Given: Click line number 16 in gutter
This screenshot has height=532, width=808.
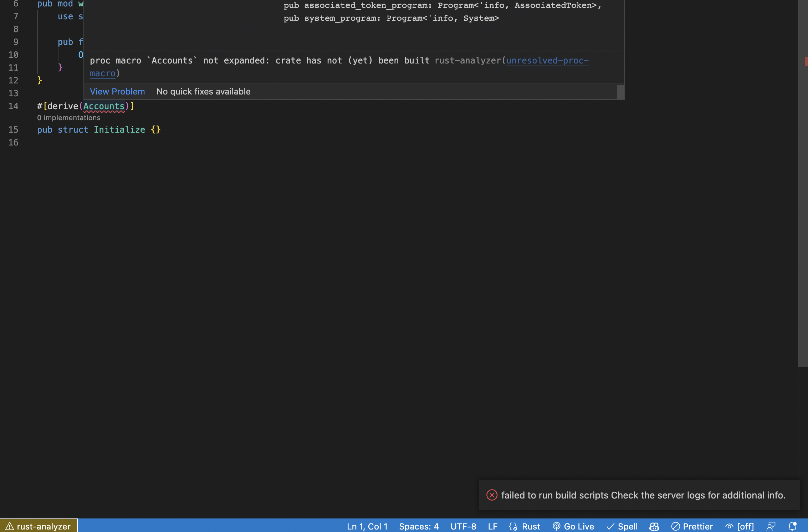Looking at the screenshot, I should coord(13,143).
